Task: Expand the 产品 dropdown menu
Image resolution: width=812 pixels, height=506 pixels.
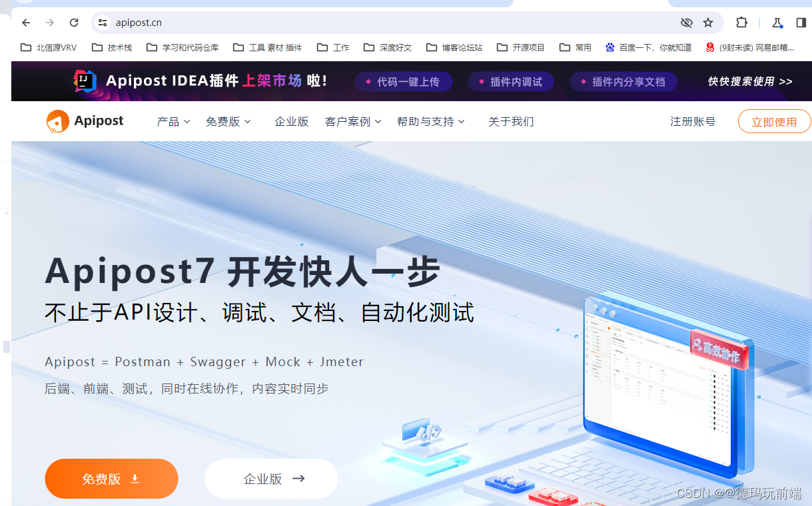Action: coord(173,121)
